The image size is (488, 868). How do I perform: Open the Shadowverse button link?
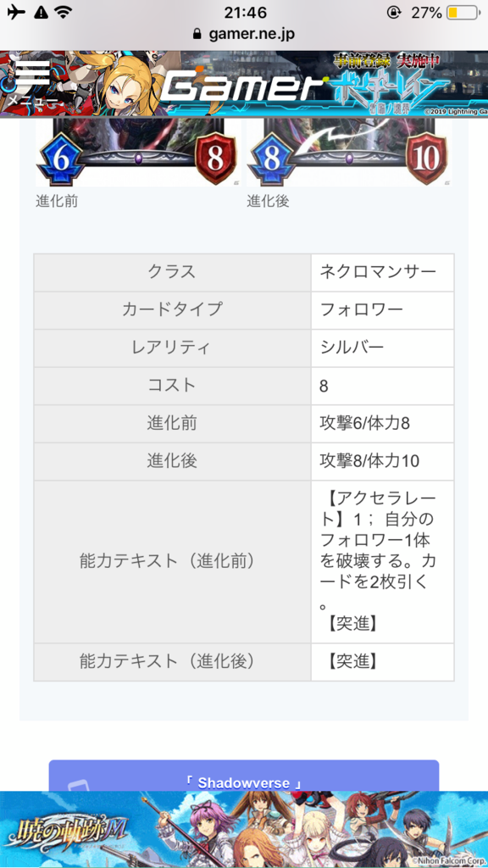[x=244, y=776]
